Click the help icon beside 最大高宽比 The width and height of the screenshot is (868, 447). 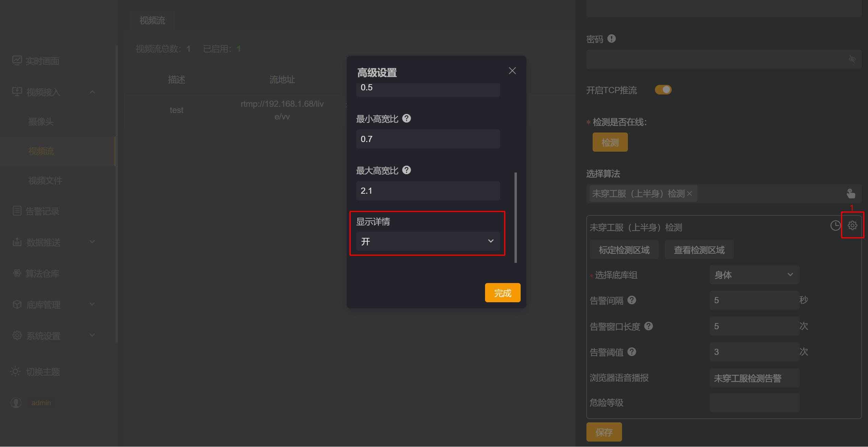[406, 170]
